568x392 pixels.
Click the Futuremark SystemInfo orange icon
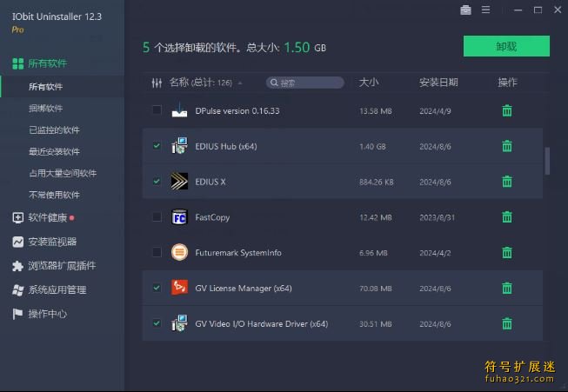tap(179, 252)
